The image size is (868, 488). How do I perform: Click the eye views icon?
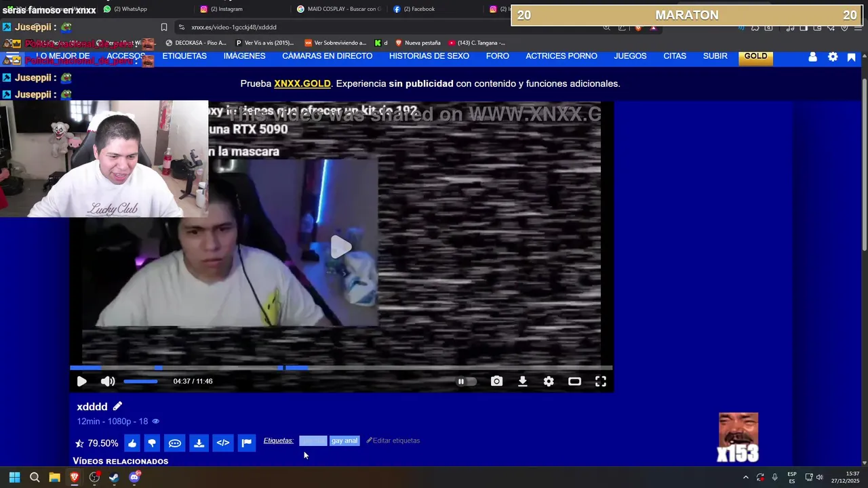(155, 422)
